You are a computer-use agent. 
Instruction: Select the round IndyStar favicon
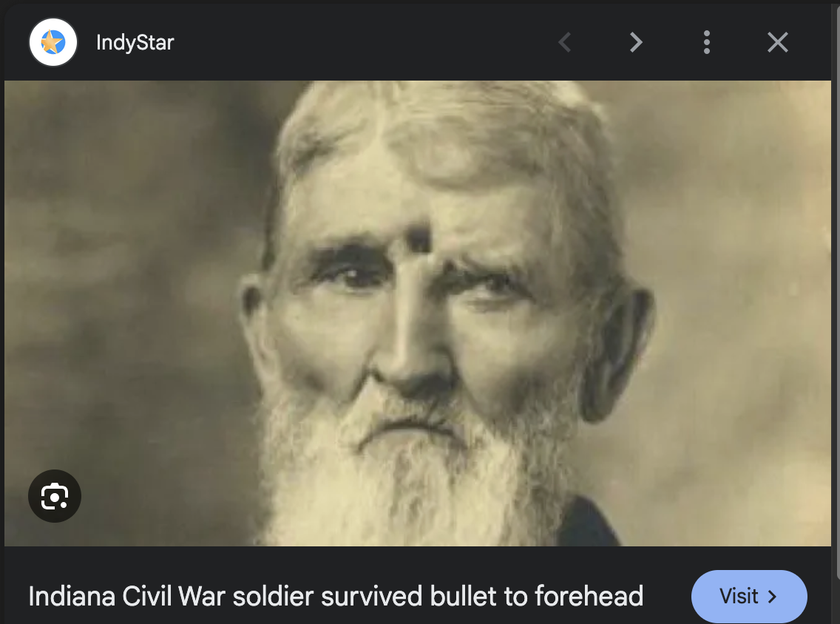[53, 42]
